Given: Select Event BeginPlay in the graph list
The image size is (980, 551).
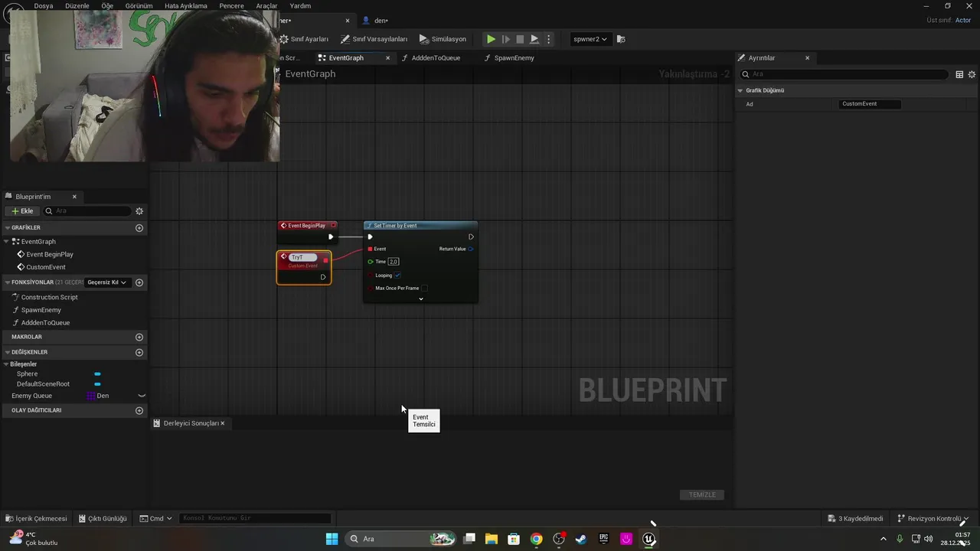Looking at the screenshot, I should point(50,254).
